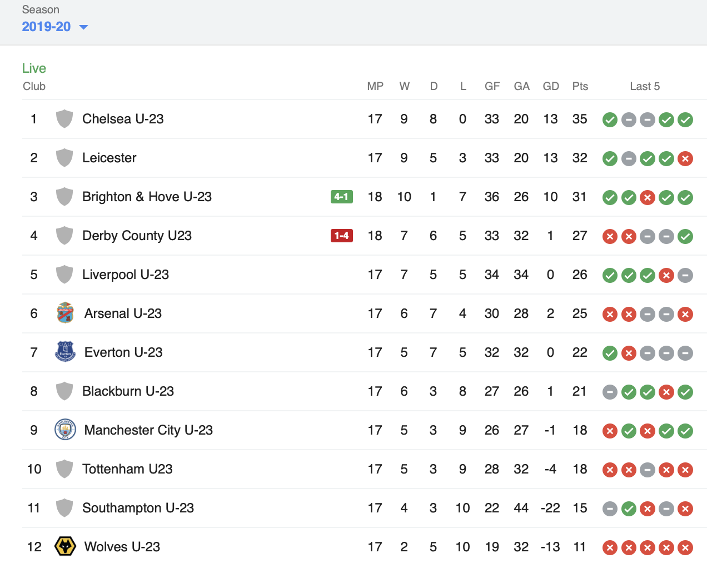Click Wolves U-23's first loss icon in Last 5
The width and height of the screenshot is (707, 588).
click(x=610, y=547)
